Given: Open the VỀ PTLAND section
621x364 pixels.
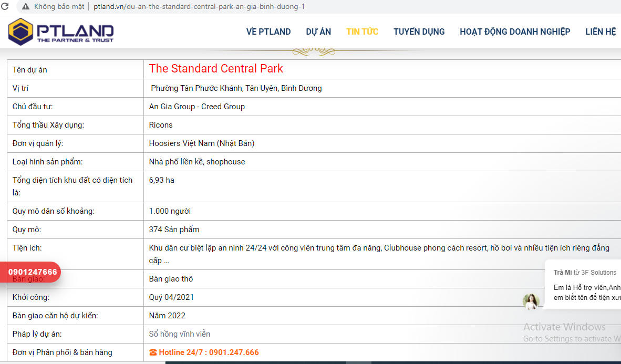Looking at the screenshot, I should (268, 32).
